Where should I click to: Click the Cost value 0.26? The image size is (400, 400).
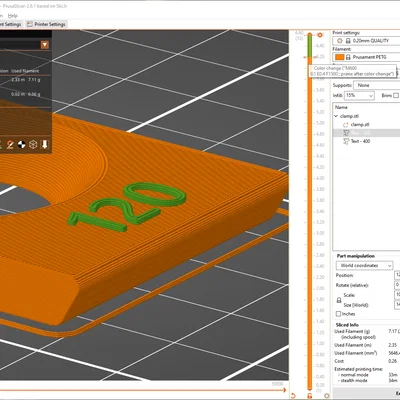coord(393,361)
